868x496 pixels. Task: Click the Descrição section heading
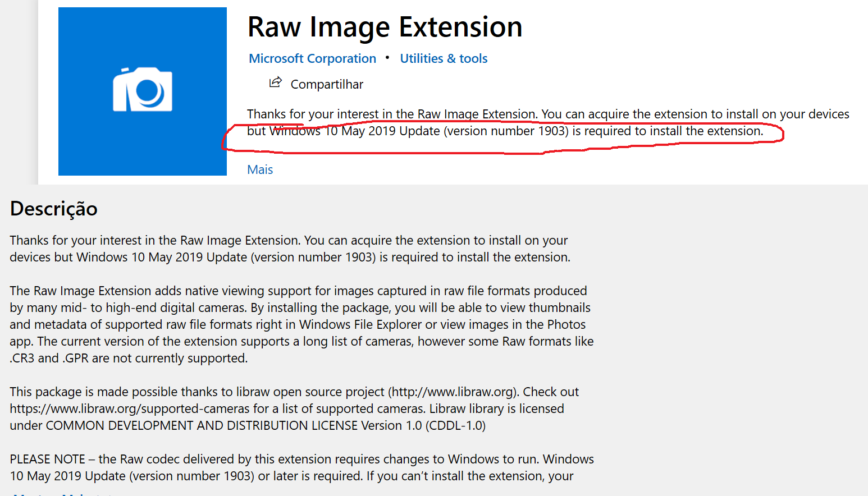click(x=54, y=209)
